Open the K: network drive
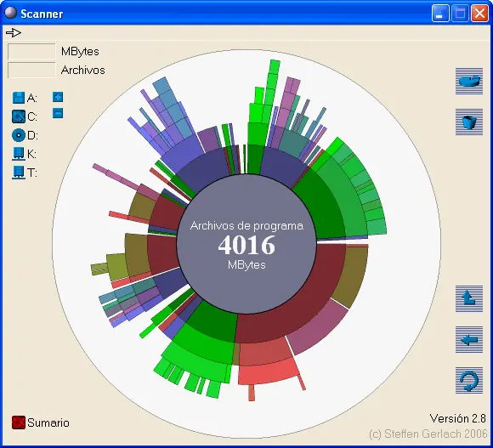This screenshot has height=448, width=493. point(19,154)
